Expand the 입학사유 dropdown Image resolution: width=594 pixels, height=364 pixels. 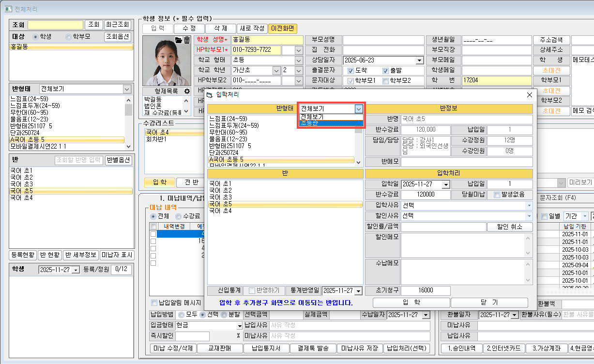(529, 205)
